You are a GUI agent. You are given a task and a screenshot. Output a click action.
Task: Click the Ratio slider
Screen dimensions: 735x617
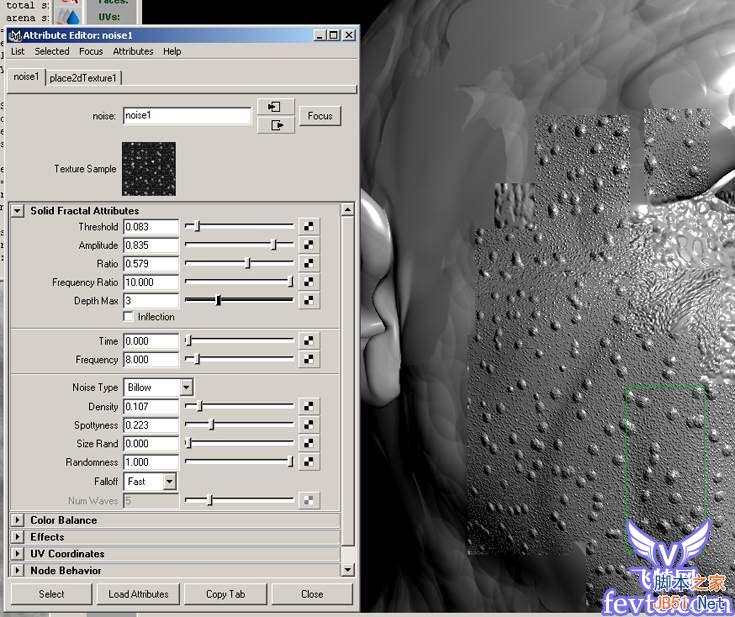click(x=239, y=263)
